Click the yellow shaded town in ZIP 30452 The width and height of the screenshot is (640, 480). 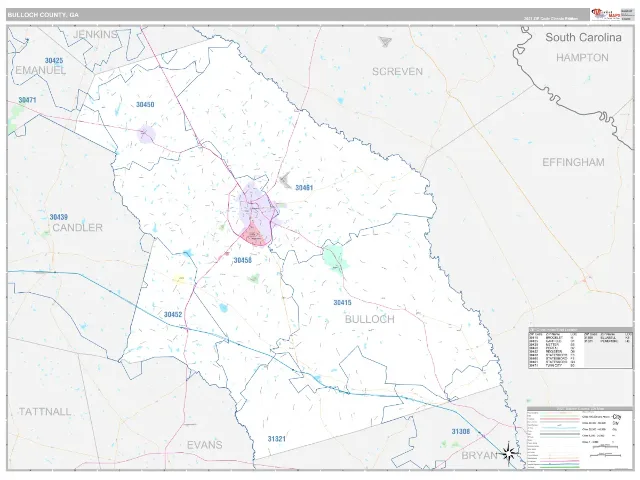click(x=179, y=279)
